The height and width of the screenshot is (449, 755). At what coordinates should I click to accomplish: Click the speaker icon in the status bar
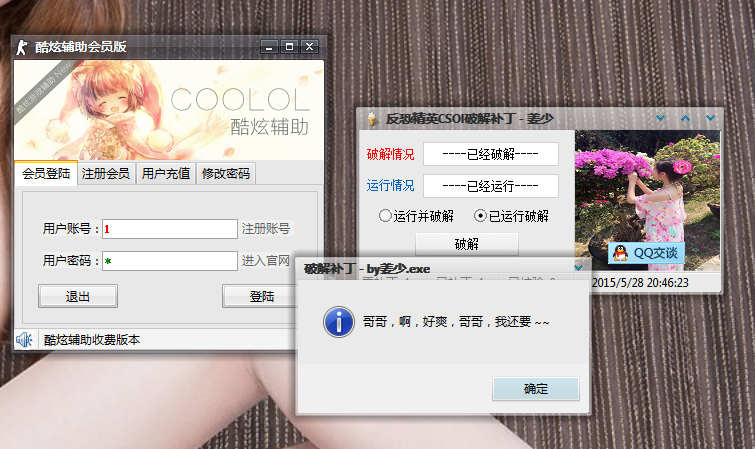coord(25,340)
